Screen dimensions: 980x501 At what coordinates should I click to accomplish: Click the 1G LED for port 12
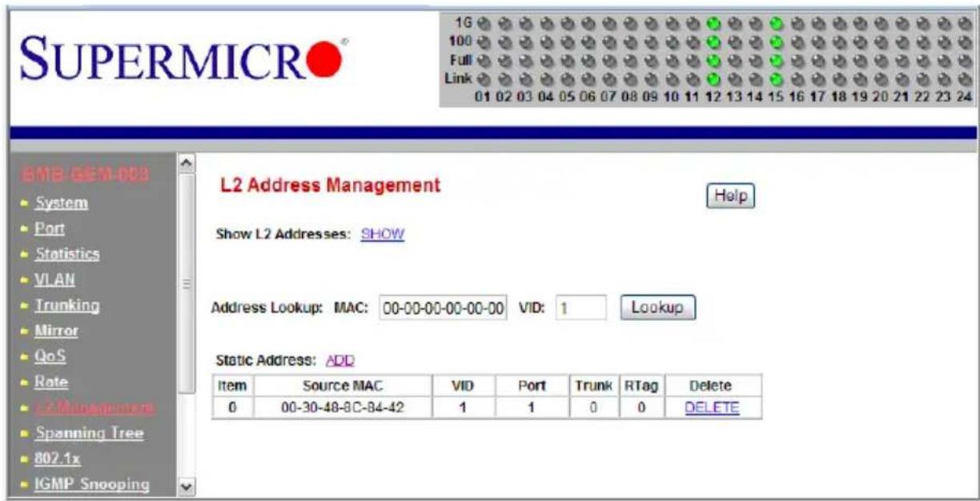(x=714, y=23)
